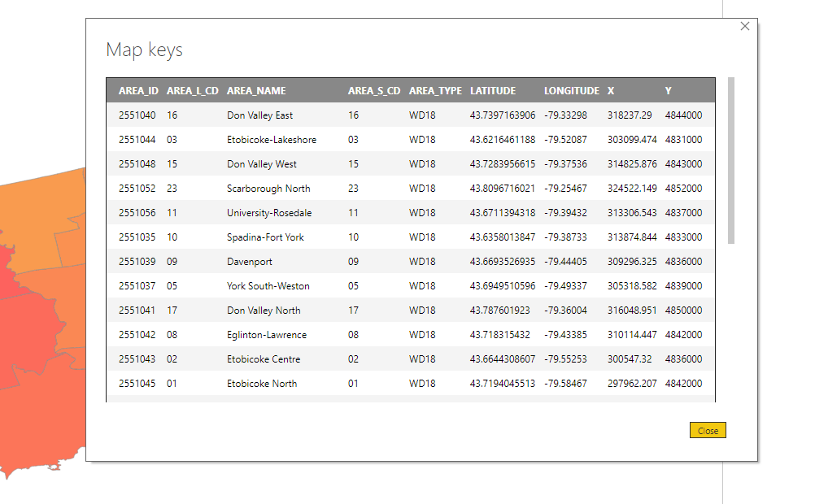Close the Map keys dialog with X
The height and width of the screenshot is (504, 815).
coord(745,26)
